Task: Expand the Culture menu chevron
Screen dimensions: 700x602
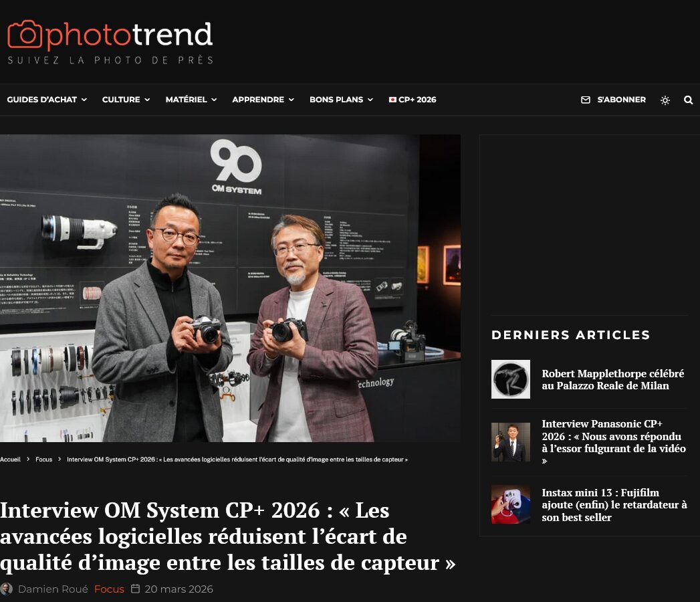Action: [147, 100]
